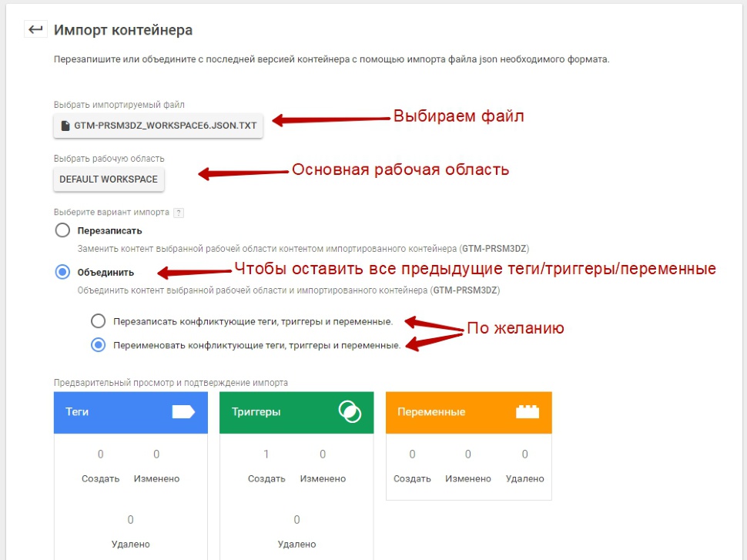Screen dimensions: 747x560
Task: Click the orange Переменные card header
Action: click(x=469, y=412)
